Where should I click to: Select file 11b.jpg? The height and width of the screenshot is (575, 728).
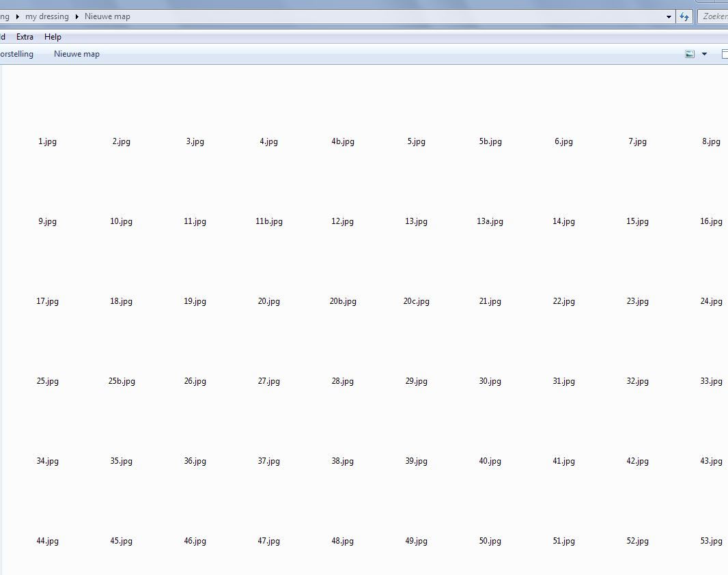point(269,221)
